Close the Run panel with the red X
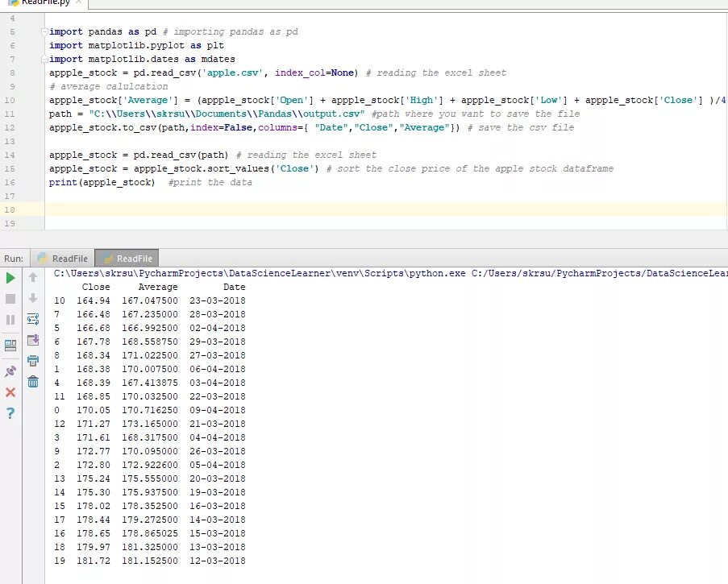 (x=10, y=392)
